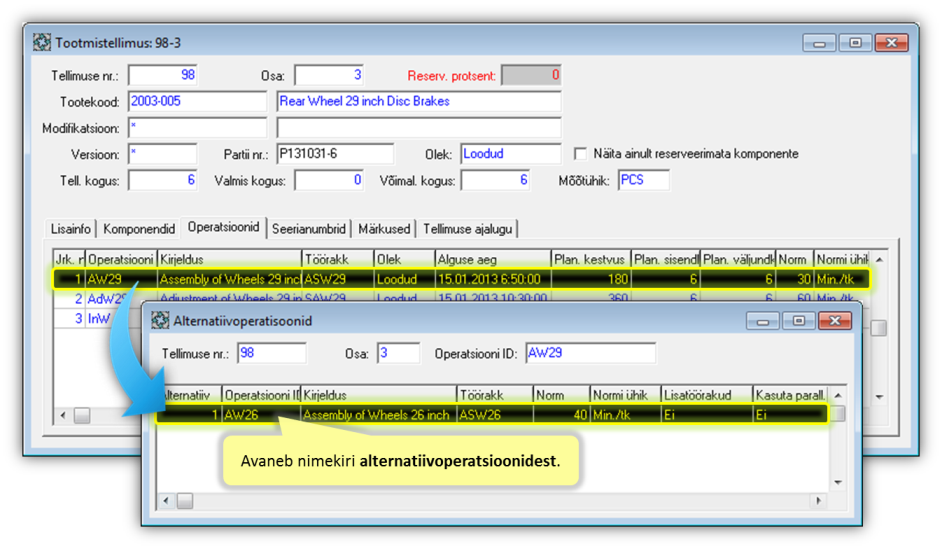Minimize the Alternatiivoperatsioonid window
Screen dimensions: 942x549
click(762, 321)
